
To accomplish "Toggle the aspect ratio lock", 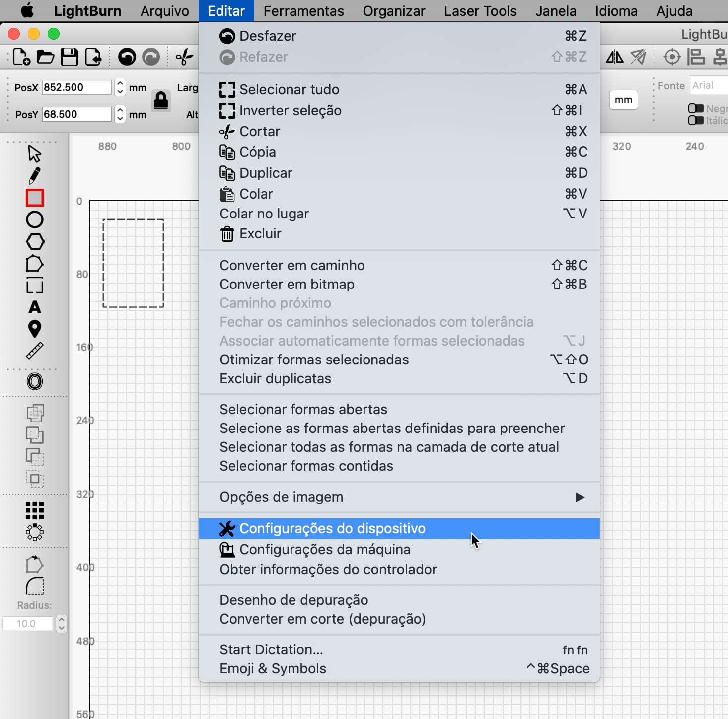I will point(160,101).
